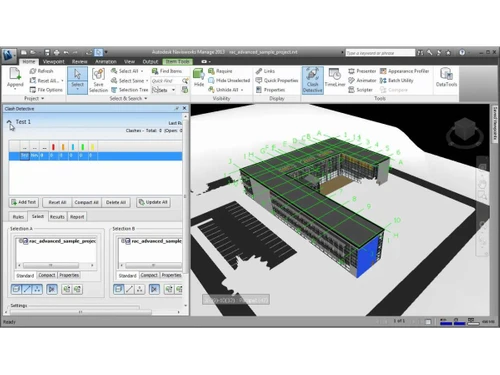Click the ViewCube in the 3D view
The image size is (500, 375).
click(x=465, y=133)
